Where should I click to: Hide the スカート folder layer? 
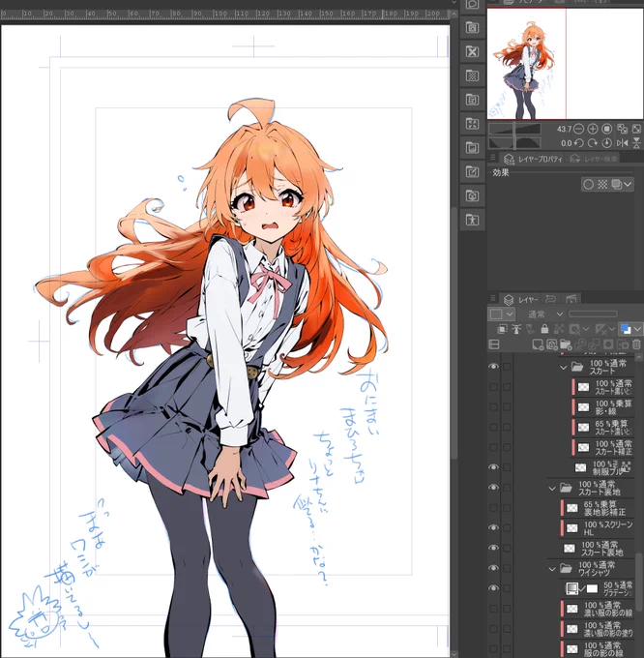(494, 368)
